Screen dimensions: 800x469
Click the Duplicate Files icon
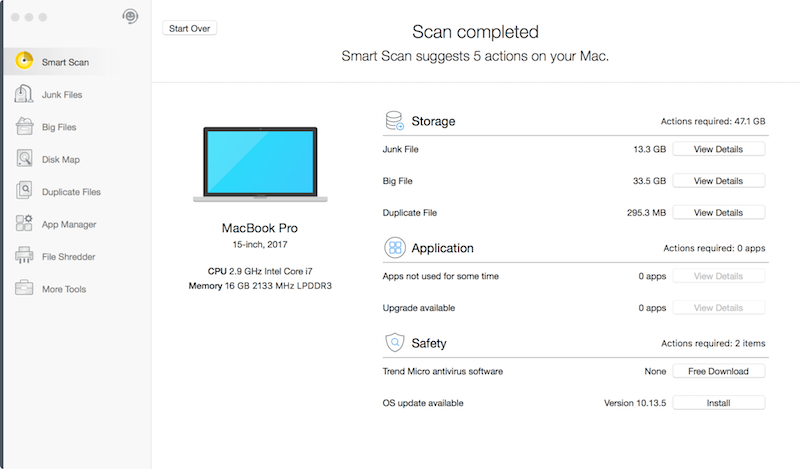click(x=24, y=190)
